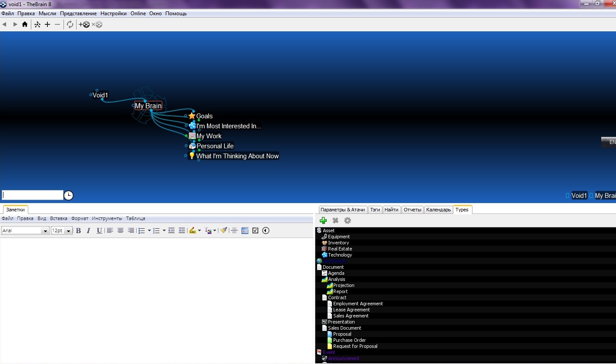
Task: Click the clock icon beside search box
Action: [x=69, y=195]
